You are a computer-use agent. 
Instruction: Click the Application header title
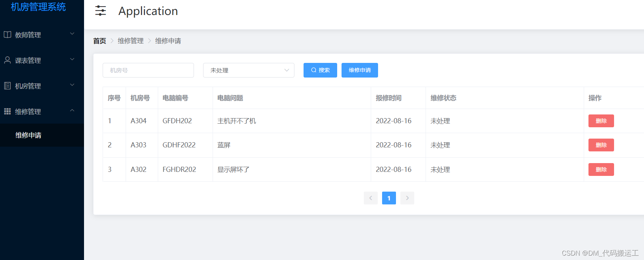[148, 11]
